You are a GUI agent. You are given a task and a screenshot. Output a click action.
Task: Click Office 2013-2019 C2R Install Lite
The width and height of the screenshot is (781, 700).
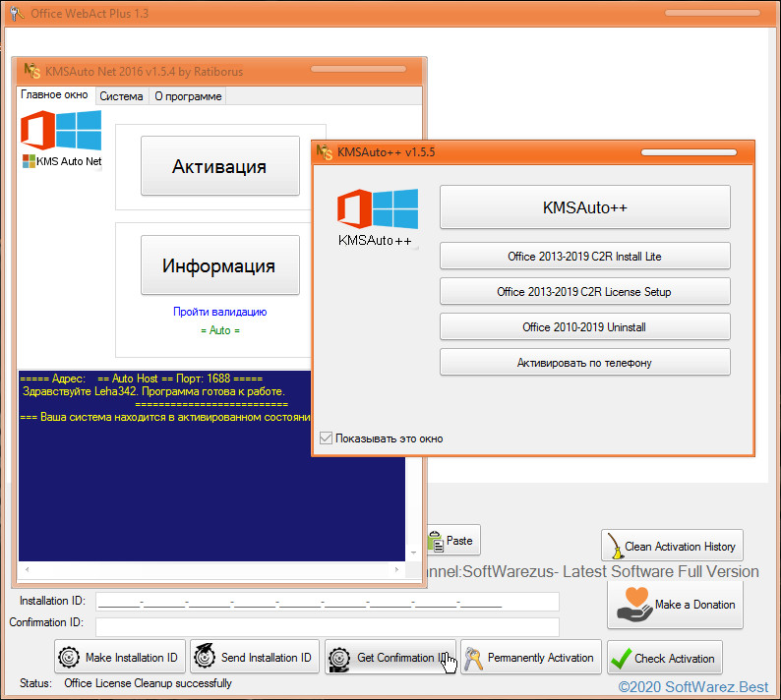pyautogui.click(x=584, y=256)
